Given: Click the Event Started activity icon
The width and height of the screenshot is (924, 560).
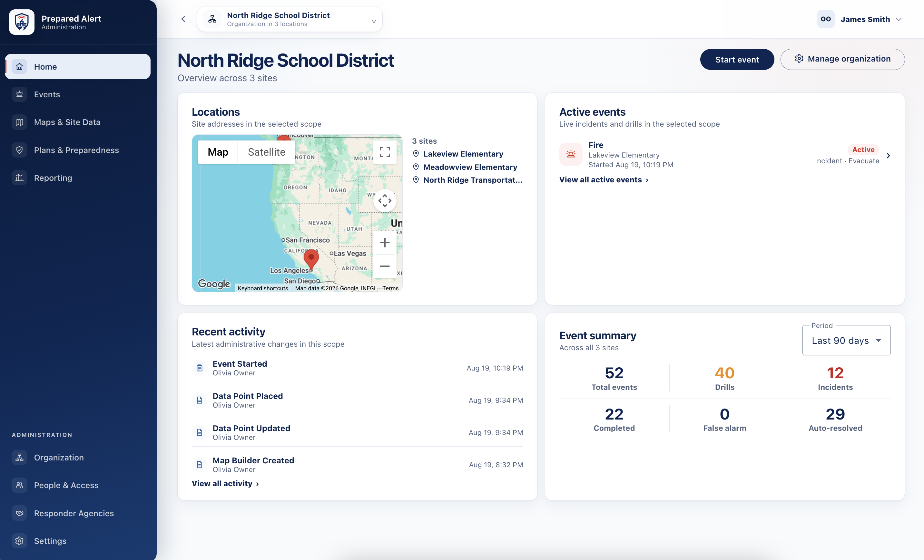Looking at the screenshot, I should point(200,368).
